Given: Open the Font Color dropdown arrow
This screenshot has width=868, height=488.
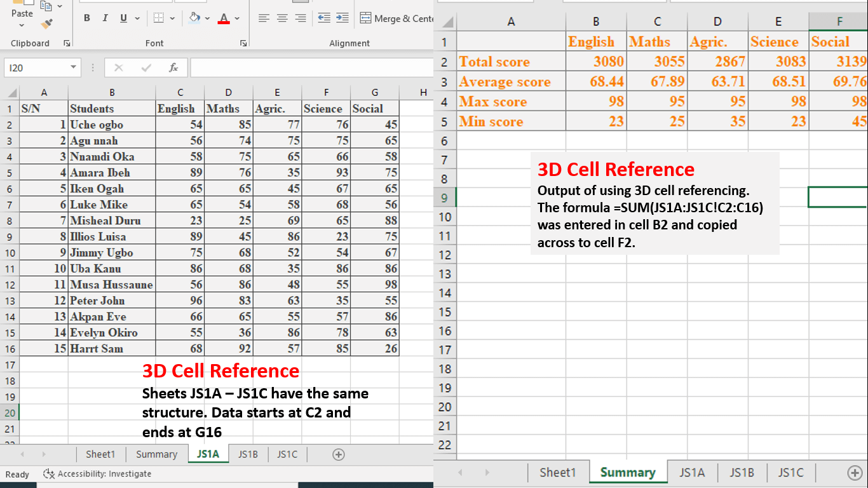Looking at the screenshot, I should coord(236,18).
